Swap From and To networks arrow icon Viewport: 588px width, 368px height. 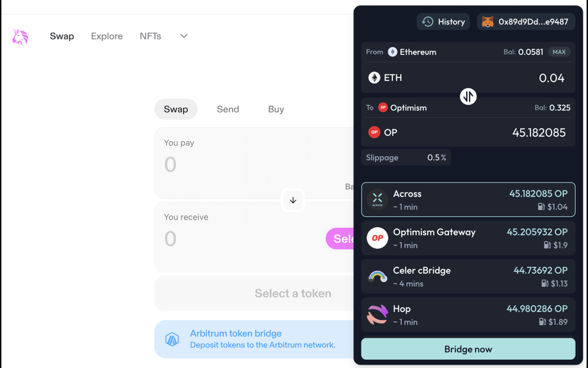tap(468, 97)
